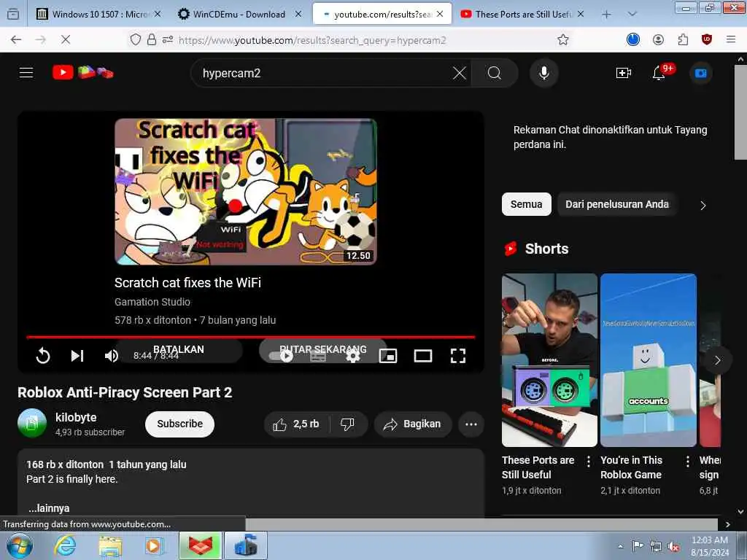The width and height of the screenshot is (747, 560).
Task: Show hidden tray icons arrow
Action: pyautogui.click(x=620, y=547)
